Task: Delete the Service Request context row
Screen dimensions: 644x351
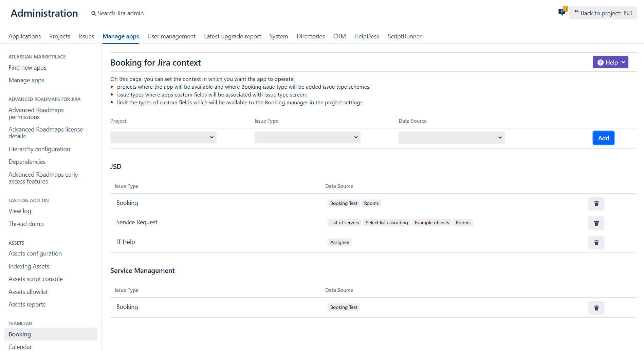Action: point(596,223)
